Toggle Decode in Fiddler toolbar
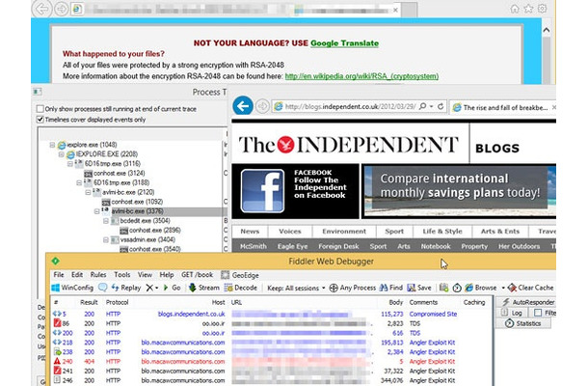 [x=241, y=288]
